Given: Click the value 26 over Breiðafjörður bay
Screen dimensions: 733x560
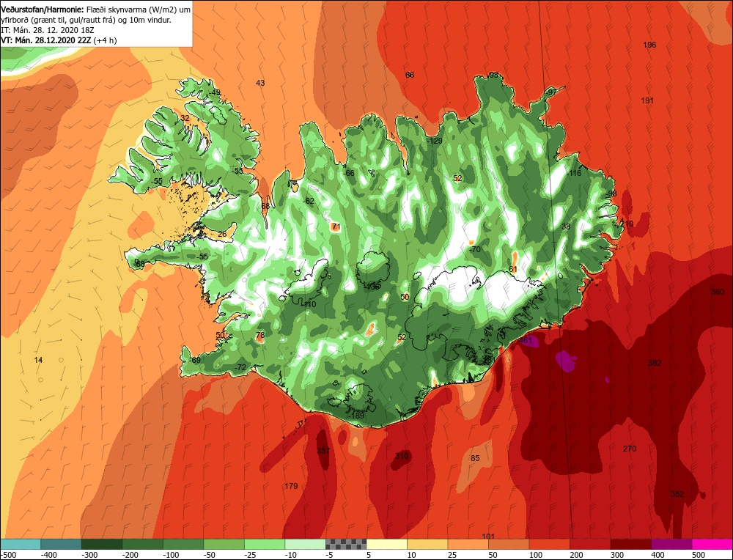Looking at the screenshot, I should (222, 235).
